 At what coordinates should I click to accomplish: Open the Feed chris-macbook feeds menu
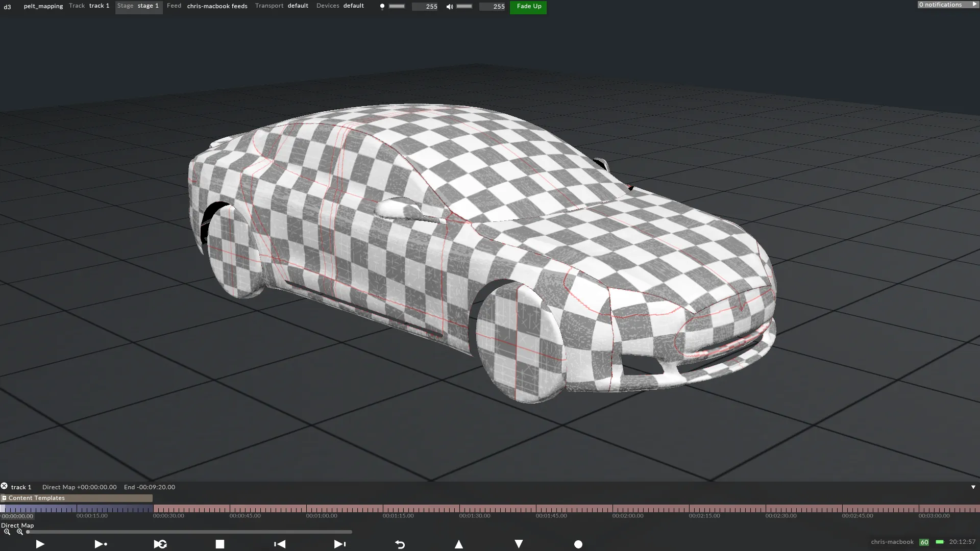207,6
